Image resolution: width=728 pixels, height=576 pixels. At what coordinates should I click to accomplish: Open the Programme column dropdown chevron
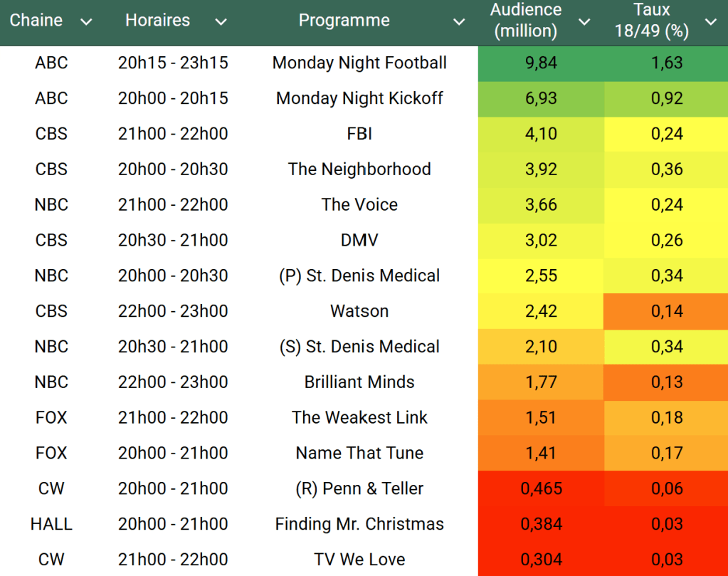tap(459, 22)
